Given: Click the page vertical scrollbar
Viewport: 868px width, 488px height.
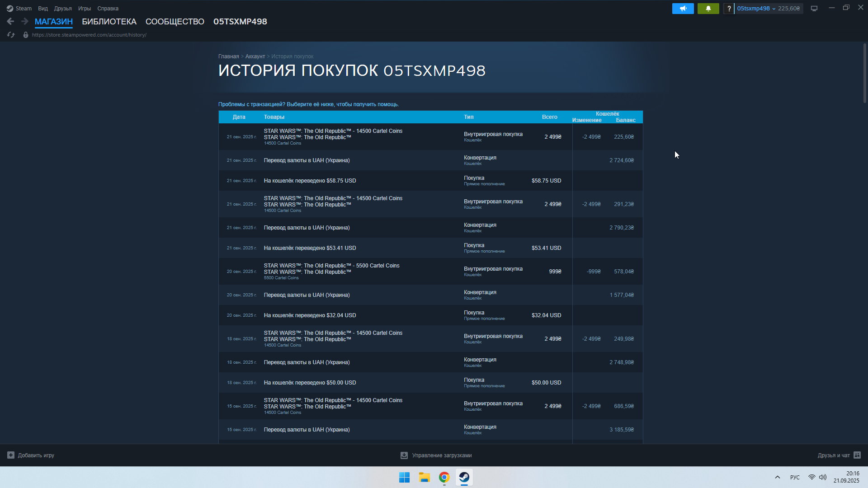Looking at the screenshot, I should (864, 73).
